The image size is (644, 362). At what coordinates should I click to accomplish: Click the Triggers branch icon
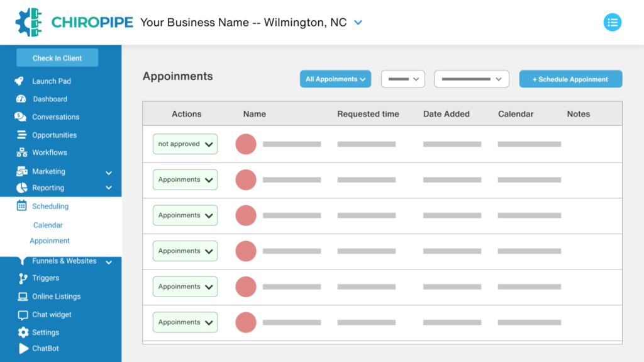click(x=23, y=278)
